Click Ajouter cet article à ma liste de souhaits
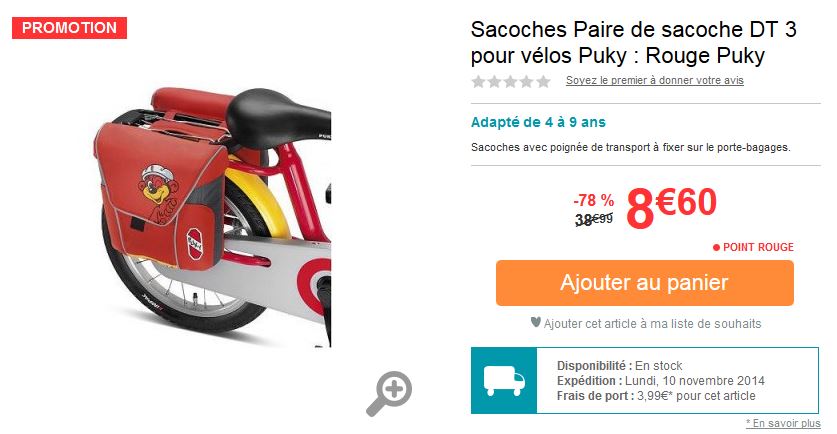The width and height of the screenshot is (837, 434). coord(652,323)
